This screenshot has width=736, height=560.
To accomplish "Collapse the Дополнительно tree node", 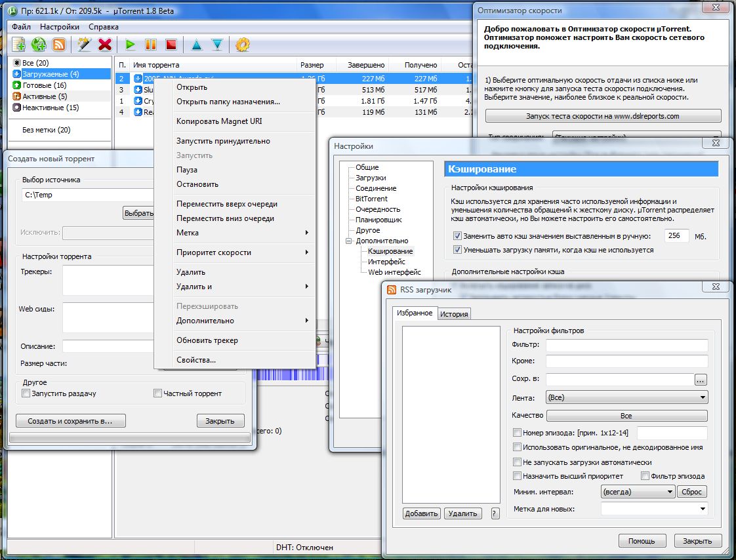I will click(349, 241).
